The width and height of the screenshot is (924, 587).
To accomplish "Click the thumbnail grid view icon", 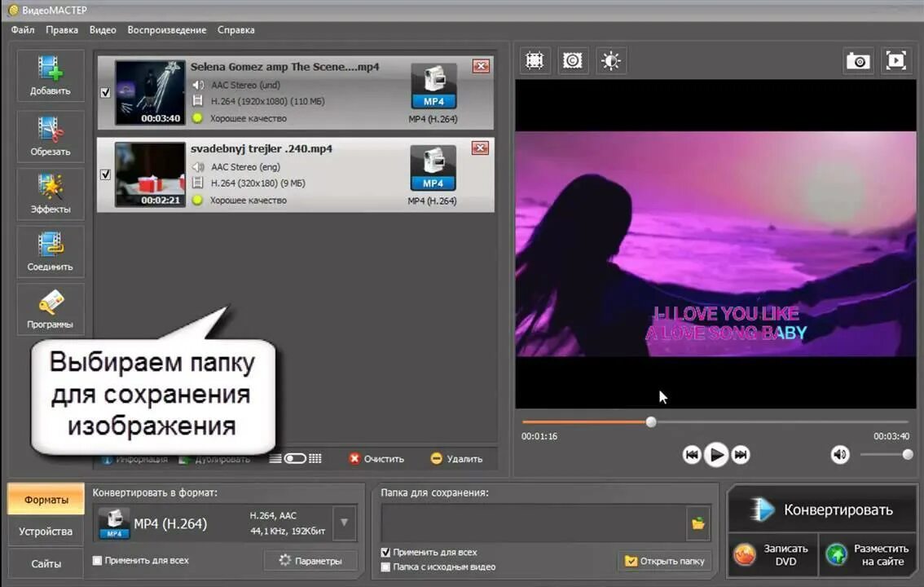I will [x=315, y=458].
